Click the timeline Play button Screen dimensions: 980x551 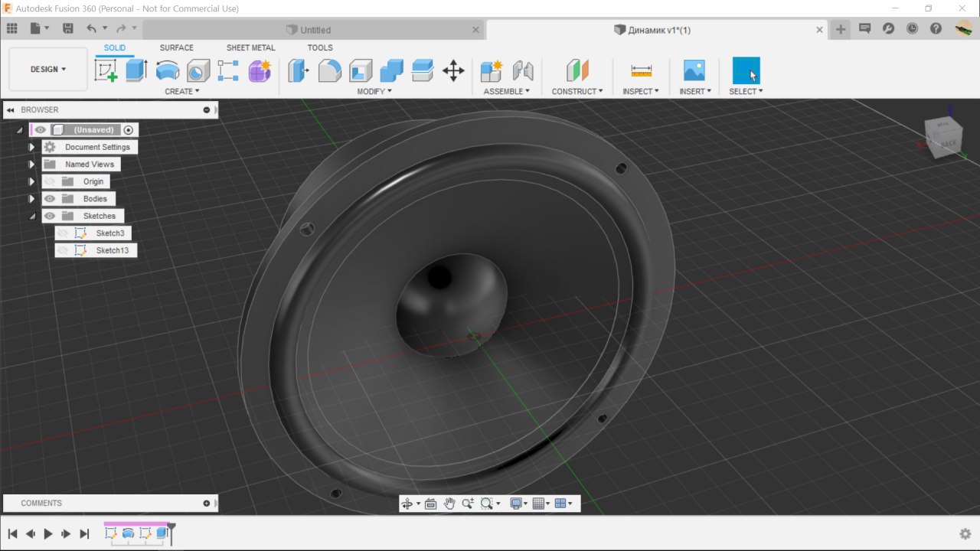pos(48,534)
